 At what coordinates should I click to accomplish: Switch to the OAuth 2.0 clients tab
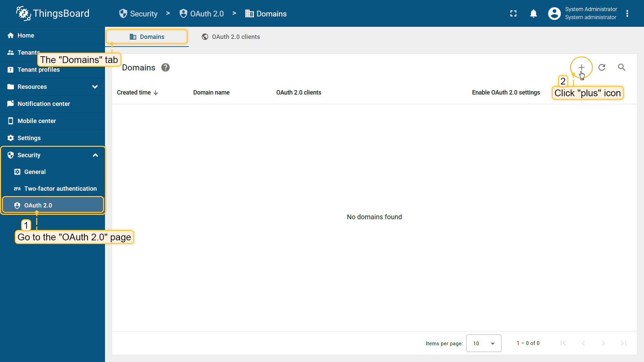[231, 37]
